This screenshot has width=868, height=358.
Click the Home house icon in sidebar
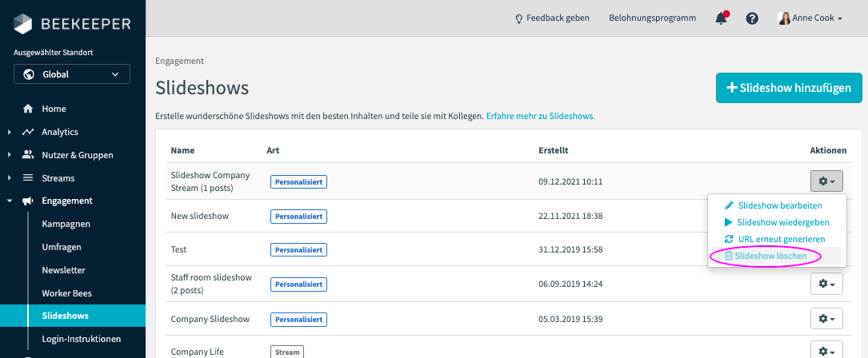pyautogui.click(x=28, y=109)
